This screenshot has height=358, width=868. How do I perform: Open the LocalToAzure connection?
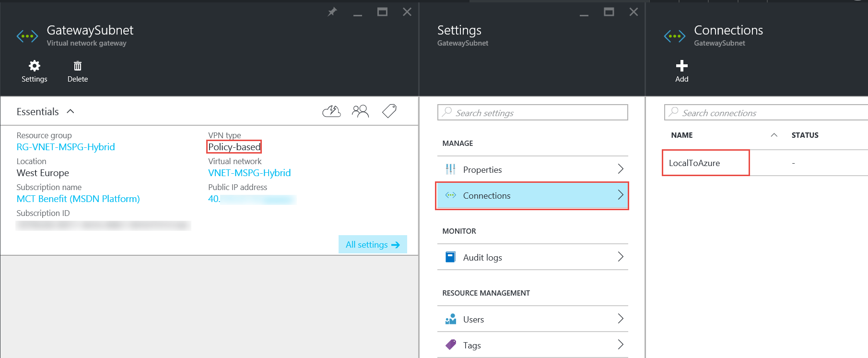694,163
